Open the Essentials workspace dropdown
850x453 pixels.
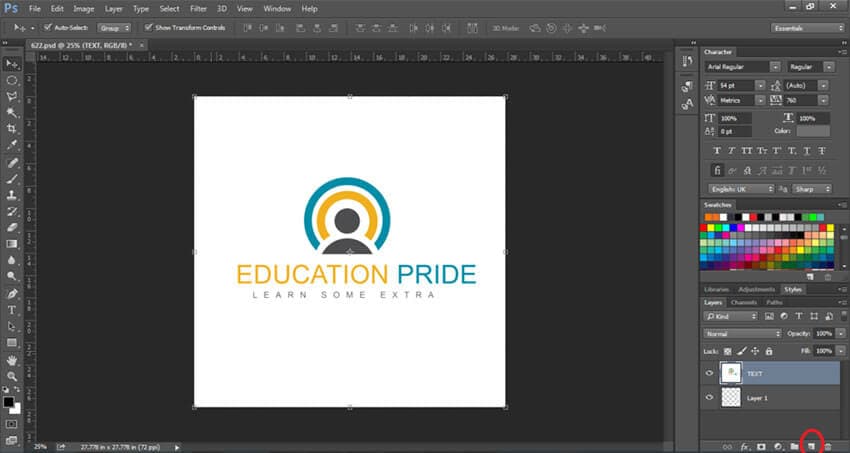pyautogui.click(x=808, y=28)
